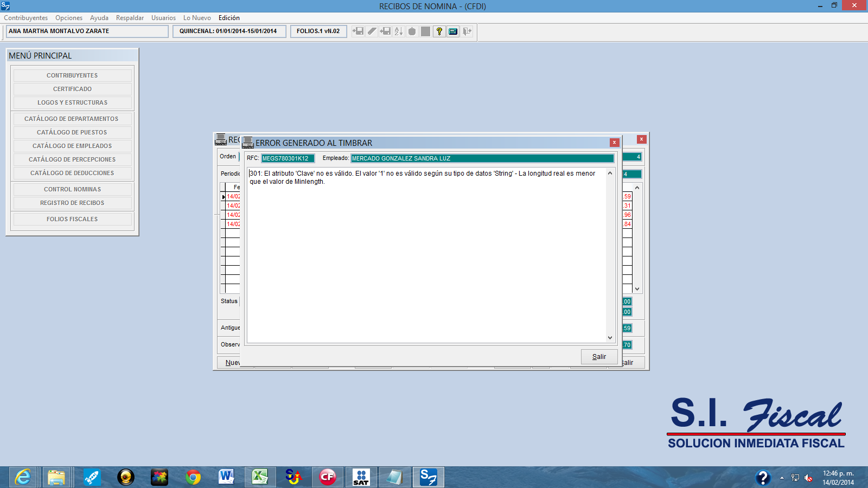Open Excel from the taskbar
868x488 pixels.
click(x=260, y=477)
